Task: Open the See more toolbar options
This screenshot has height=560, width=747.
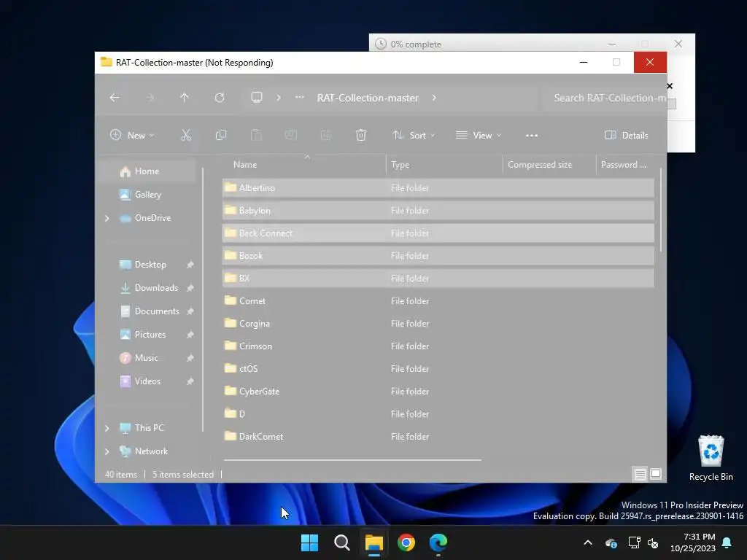Action: click(x=532, y=135)
